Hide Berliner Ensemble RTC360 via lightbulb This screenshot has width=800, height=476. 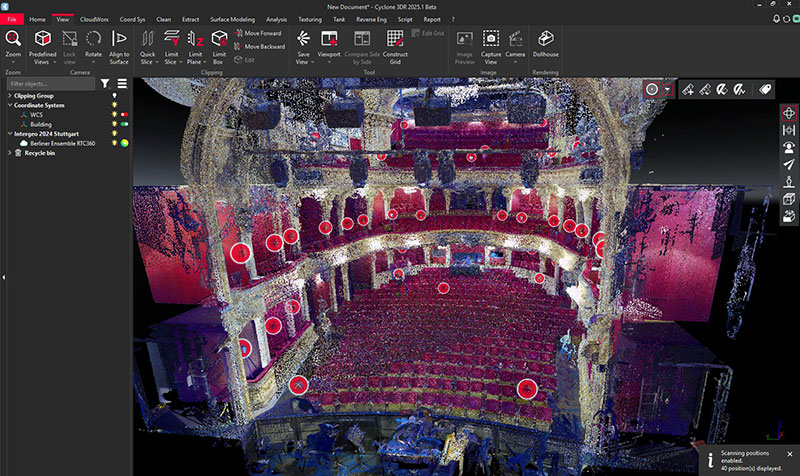click(x=115, y=143)
